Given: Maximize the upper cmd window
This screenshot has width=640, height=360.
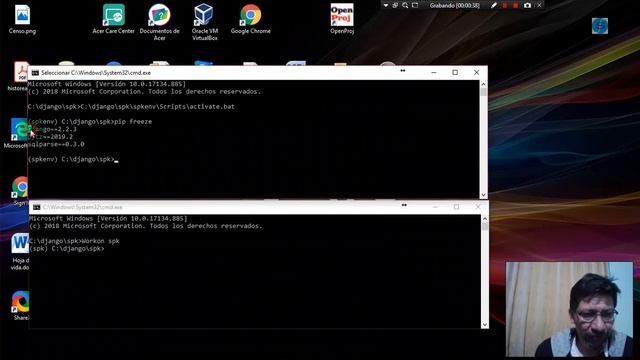Looking at the screenshot, I should (x=455, y=73).
